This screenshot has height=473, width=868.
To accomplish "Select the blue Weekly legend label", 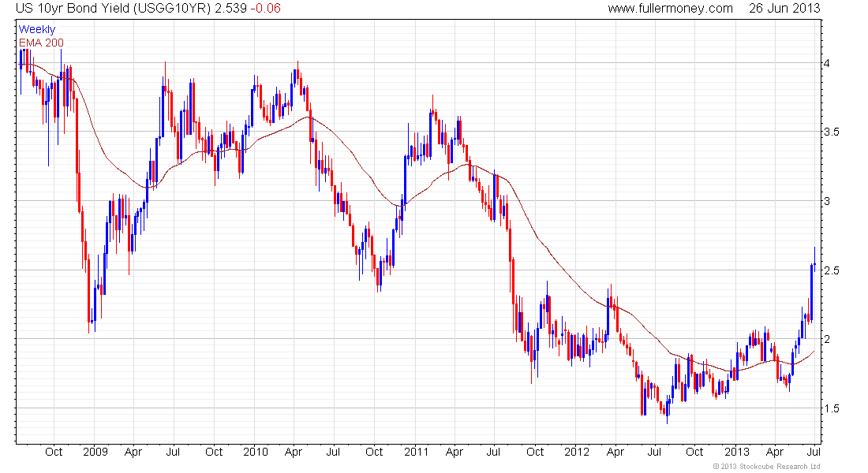I will pos(37,29).
